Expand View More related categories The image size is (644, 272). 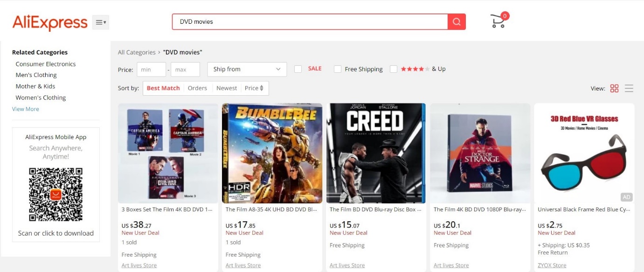pos(26,109)
